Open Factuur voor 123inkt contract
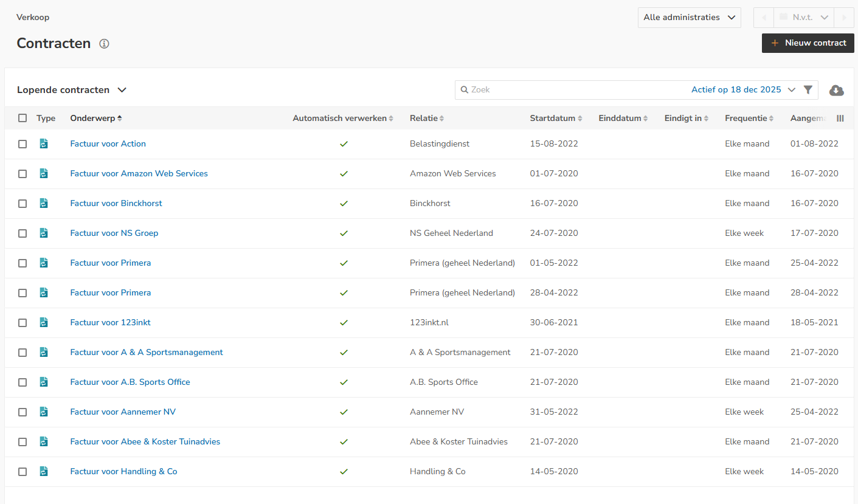The height and width of the screenshot is (504, 858). [x=111, y=323]
